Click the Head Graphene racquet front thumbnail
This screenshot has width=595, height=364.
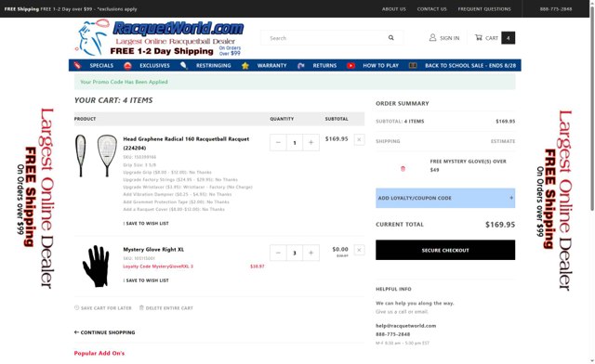[x=107, y=155]
